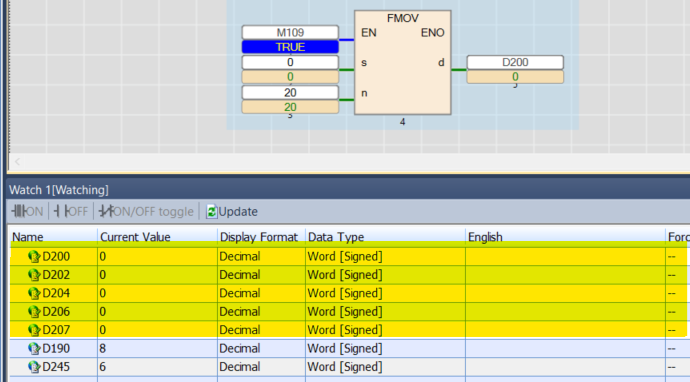This screenshot has width=690, height=382.
Task: Click the D206 name cell
Action: (x=53, y=312)
